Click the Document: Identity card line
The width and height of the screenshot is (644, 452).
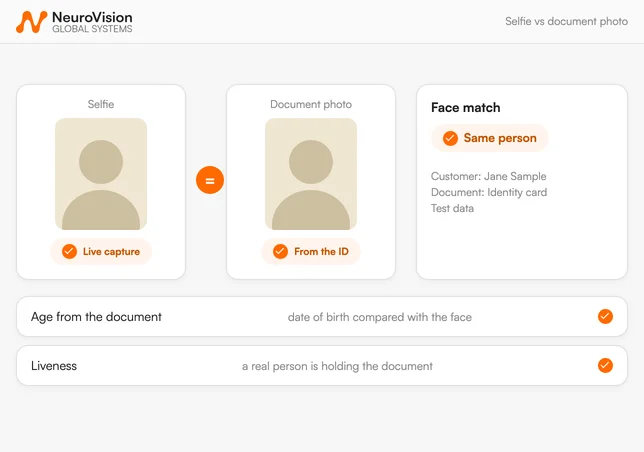489,192
